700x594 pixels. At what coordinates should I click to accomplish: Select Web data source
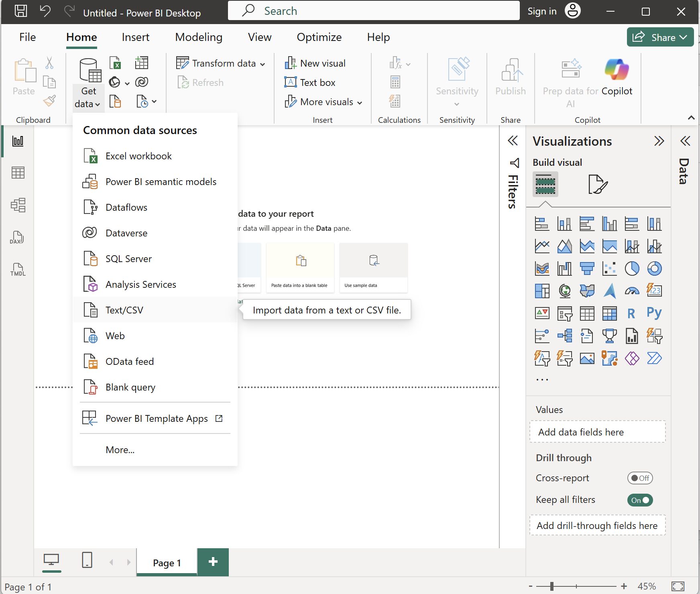155,336
